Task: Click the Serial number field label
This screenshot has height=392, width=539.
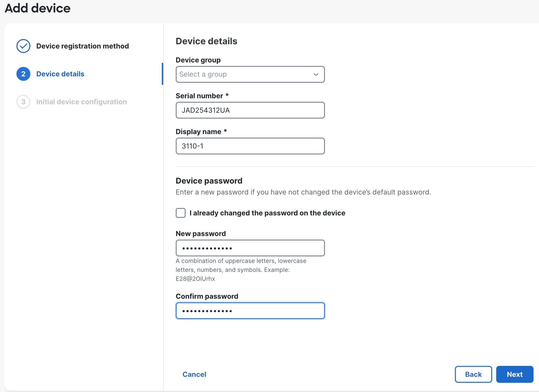Action: (x=199, y=96)
